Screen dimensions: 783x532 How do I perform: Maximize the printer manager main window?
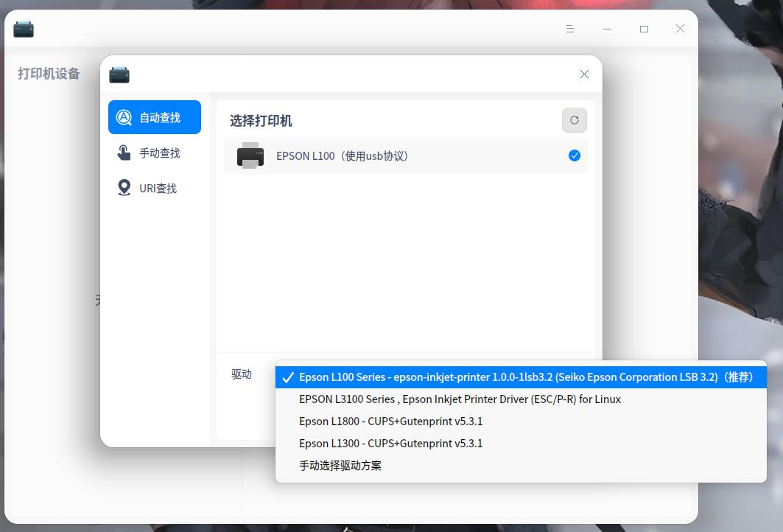pyautogui.click(x=645, y=29)
